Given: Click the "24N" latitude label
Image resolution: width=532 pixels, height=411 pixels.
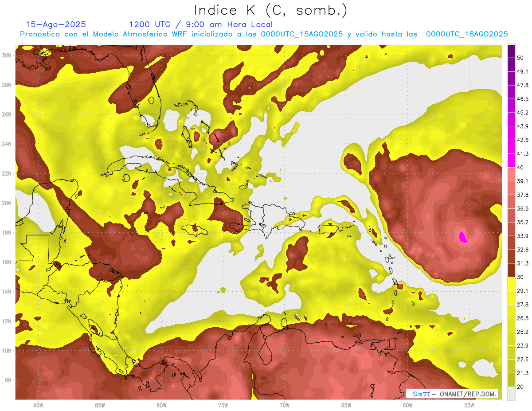Looking at the screenshot, I should click(x=8, y=144).
